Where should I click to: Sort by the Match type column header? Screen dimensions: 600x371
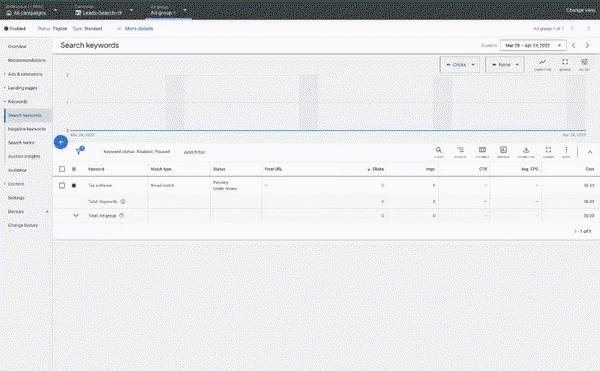(161, 169)
